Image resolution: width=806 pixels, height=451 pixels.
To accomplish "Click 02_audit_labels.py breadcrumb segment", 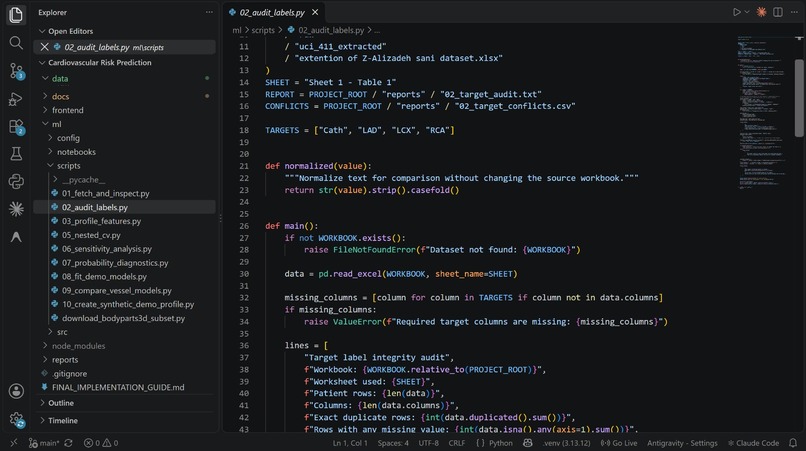I will (x=331, y=30).
